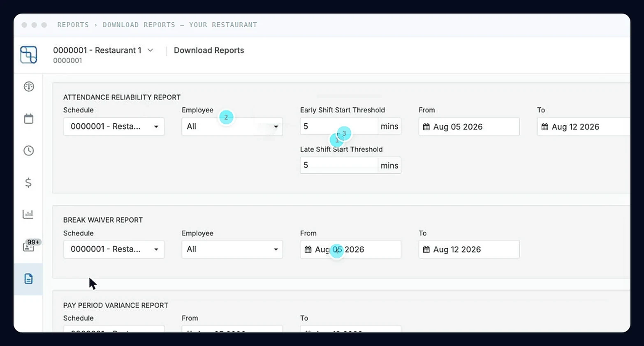Click the app logo icon

pos(28,55)
